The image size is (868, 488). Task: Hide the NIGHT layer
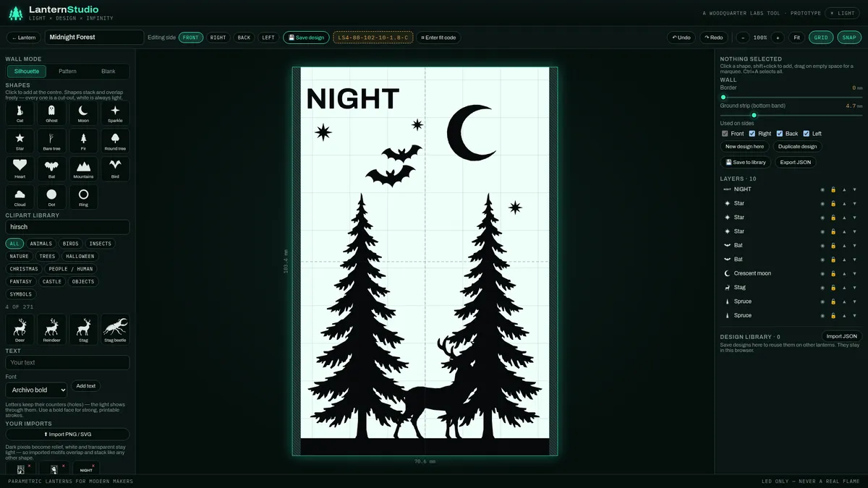(822, 189)
